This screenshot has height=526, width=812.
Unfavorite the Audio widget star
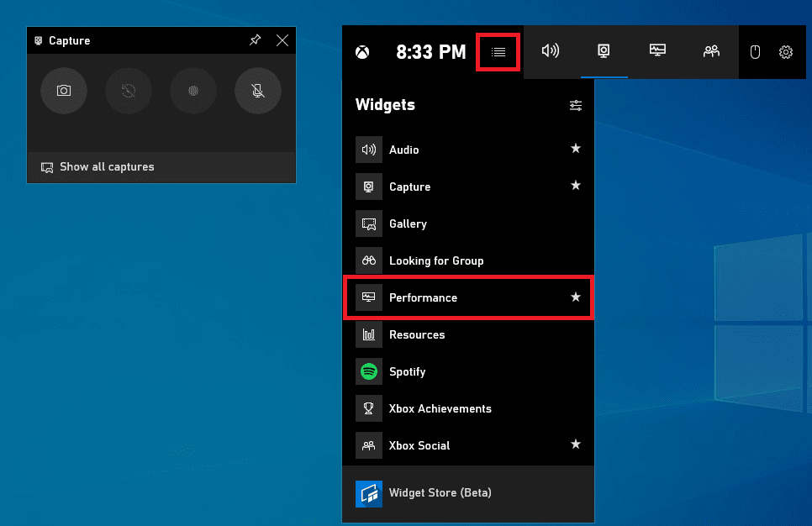575,149
